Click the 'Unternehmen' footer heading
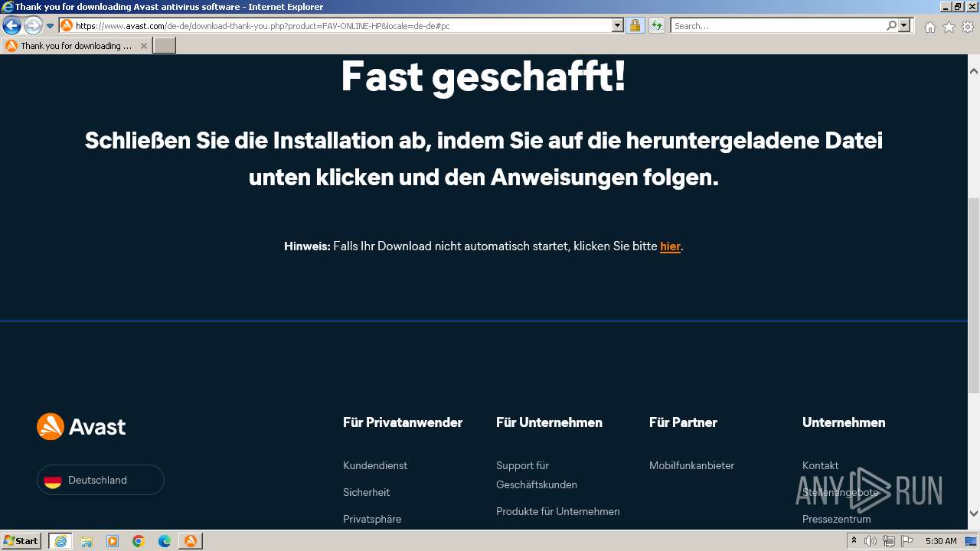The width and height of the screenshot is (980, 551). (x=844, y=422)
